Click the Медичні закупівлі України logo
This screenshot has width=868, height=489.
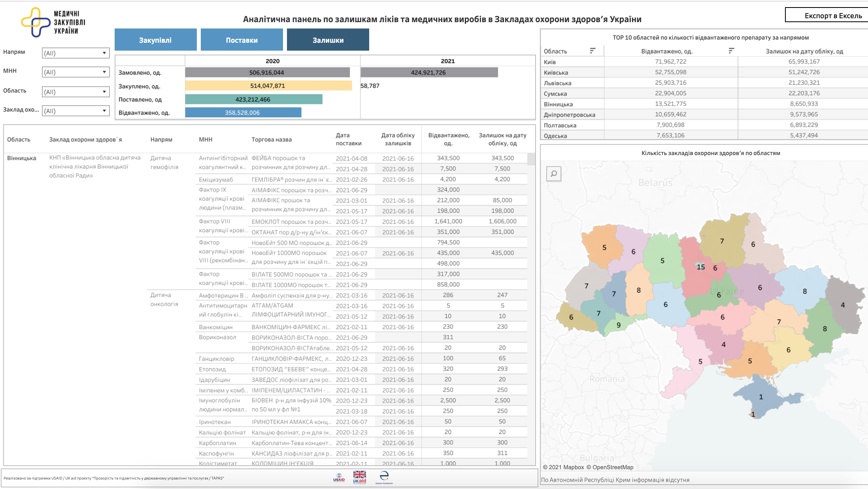pyautogui.click(x=53, y=22)
